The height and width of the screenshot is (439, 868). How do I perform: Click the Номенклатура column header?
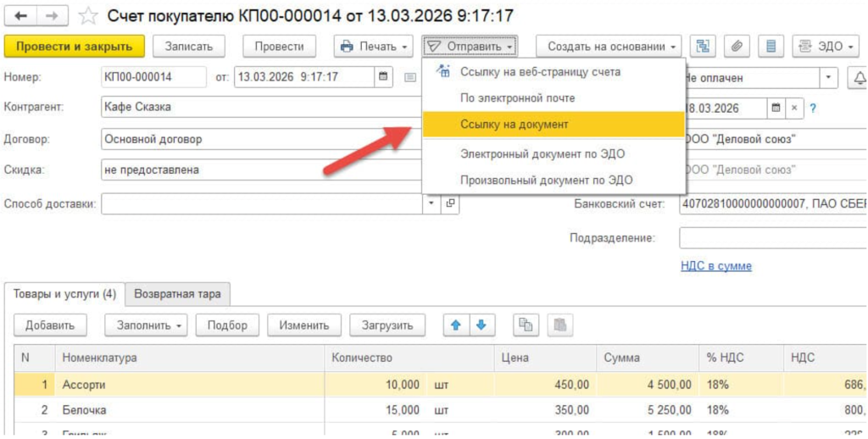[189, 358]
